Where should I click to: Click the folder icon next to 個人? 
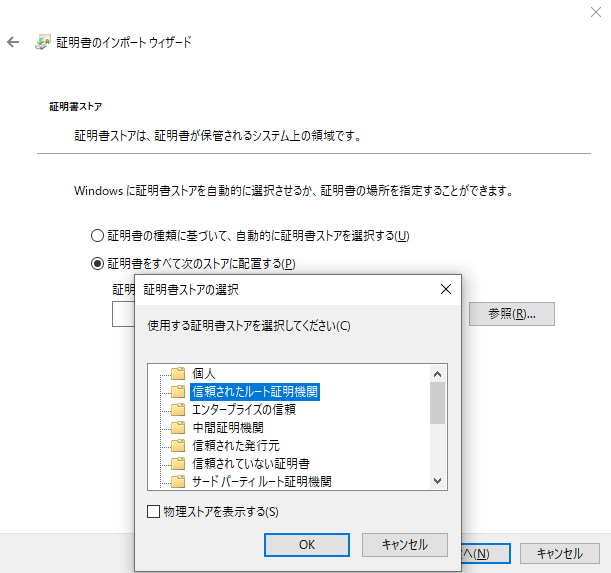(178, 373)
